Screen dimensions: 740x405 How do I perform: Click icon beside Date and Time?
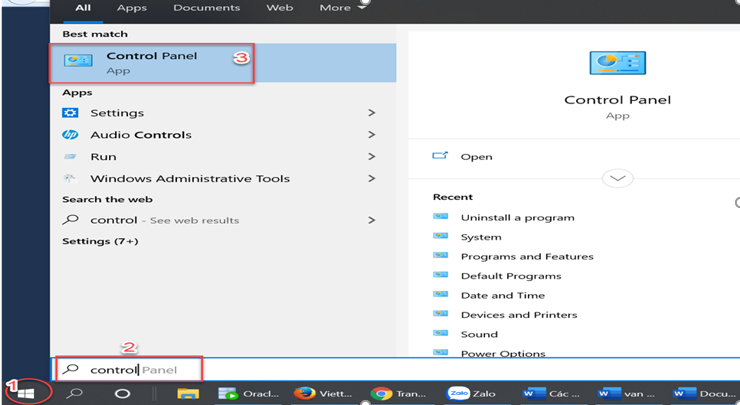pyautogui.click(x=440, y=294)
